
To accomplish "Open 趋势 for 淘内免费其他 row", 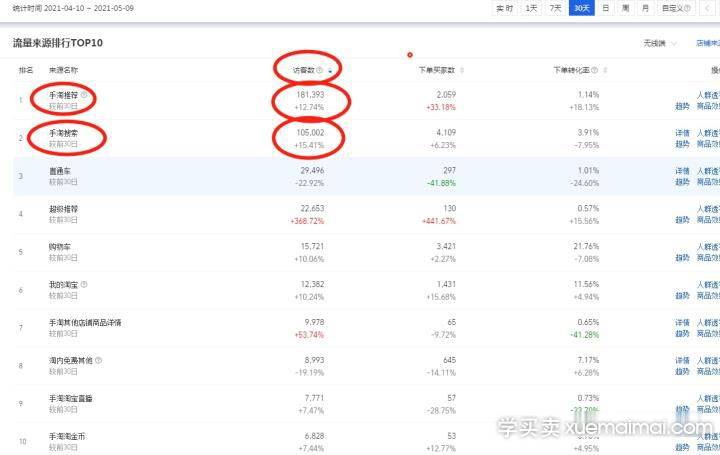I will click(682, 371).
